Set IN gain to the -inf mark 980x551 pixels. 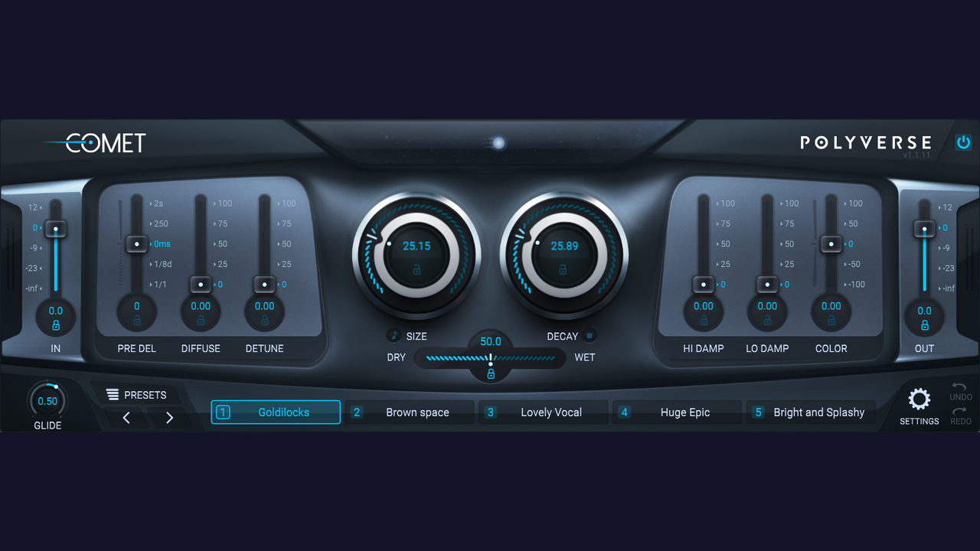pyautogui.click(x=33, y=289)
